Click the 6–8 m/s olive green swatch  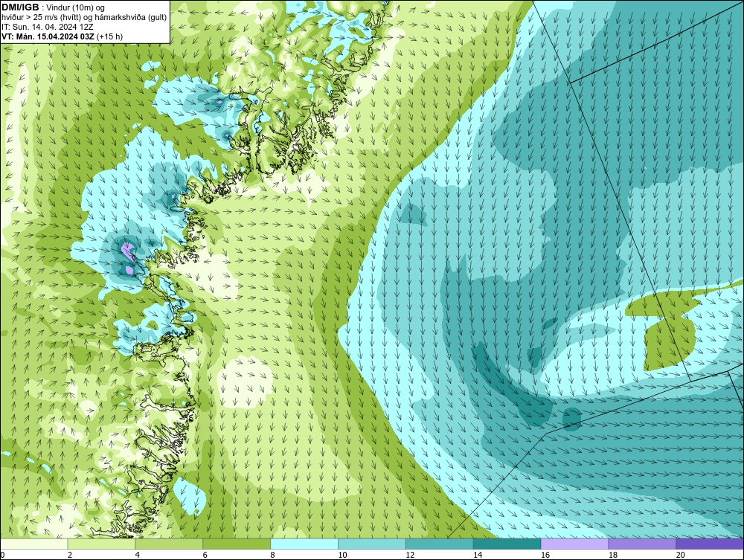[237, 544]
